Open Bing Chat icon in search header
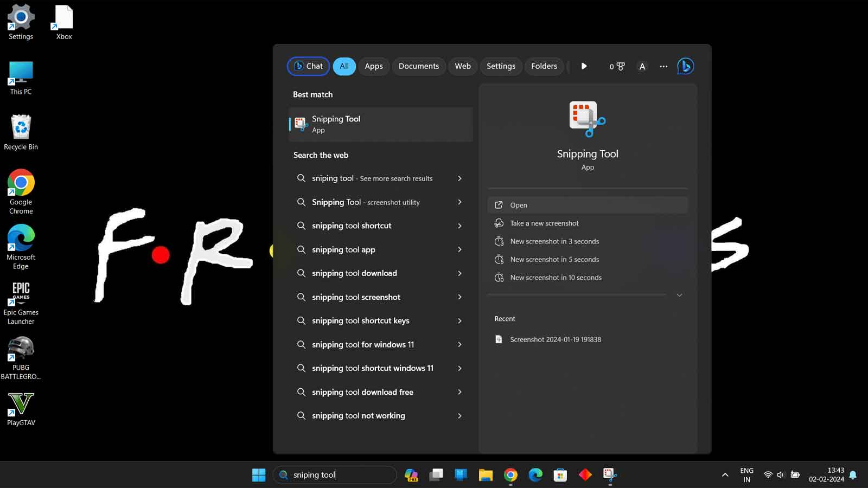The height and width of the screenshot is (488, 868). pos(685,66)
